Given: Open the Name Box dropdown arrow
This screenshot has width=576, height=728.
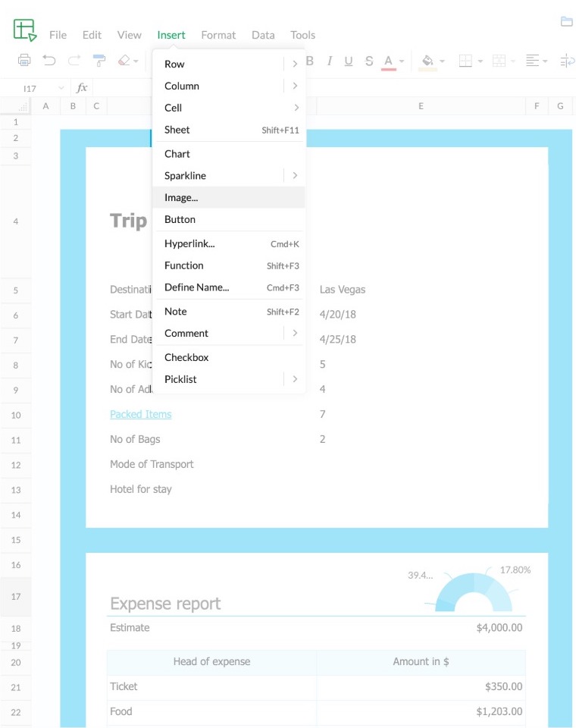Looking at the screenshot, I should tap(61, 88).
